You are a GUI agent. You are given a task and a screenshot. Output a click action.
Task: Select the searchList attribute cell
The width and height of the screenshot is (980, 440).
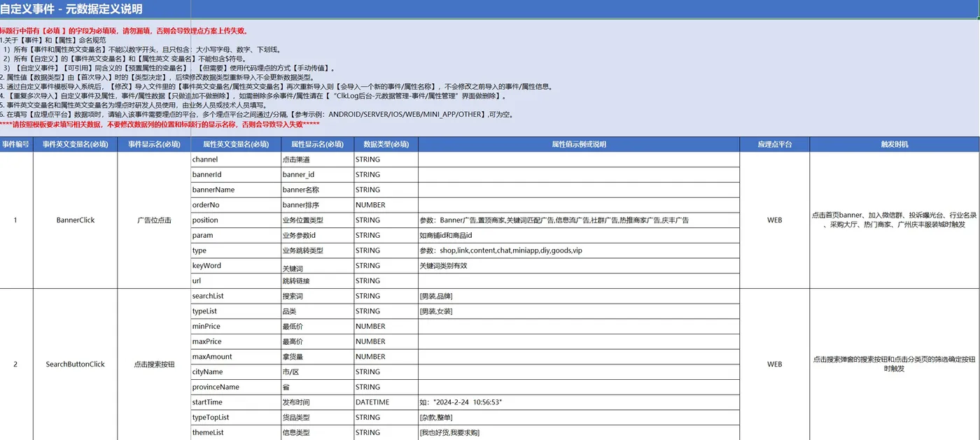(x=236, y=296)
